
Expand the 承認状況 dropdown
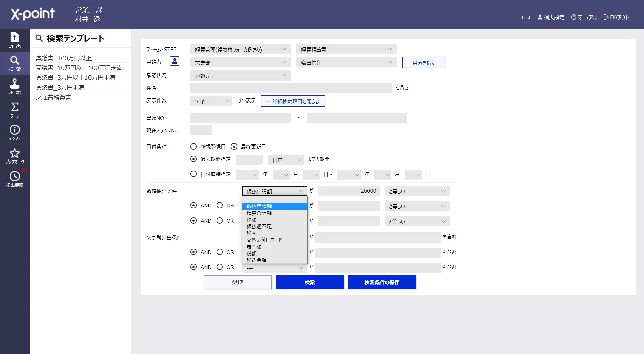coord(241,76)
